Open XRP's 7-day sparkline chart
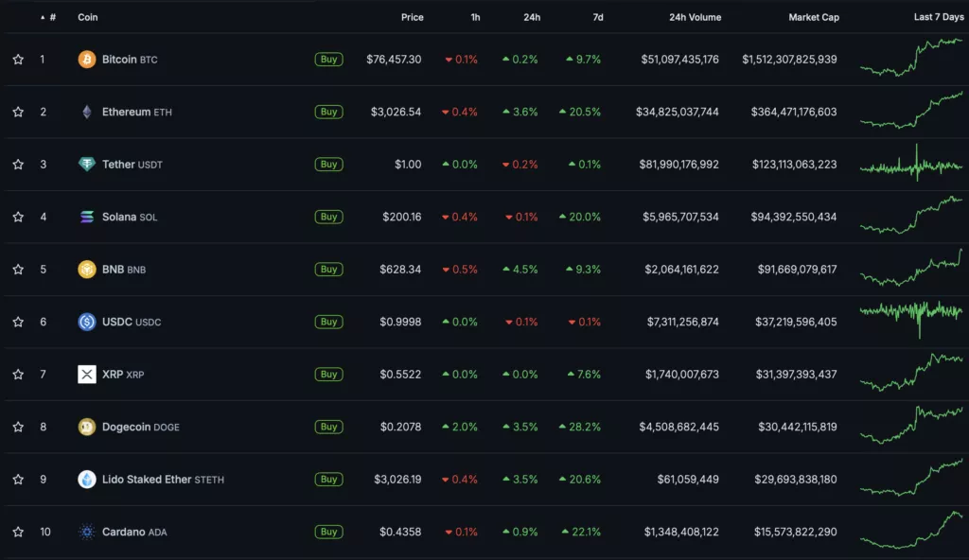 pos(911,372)
